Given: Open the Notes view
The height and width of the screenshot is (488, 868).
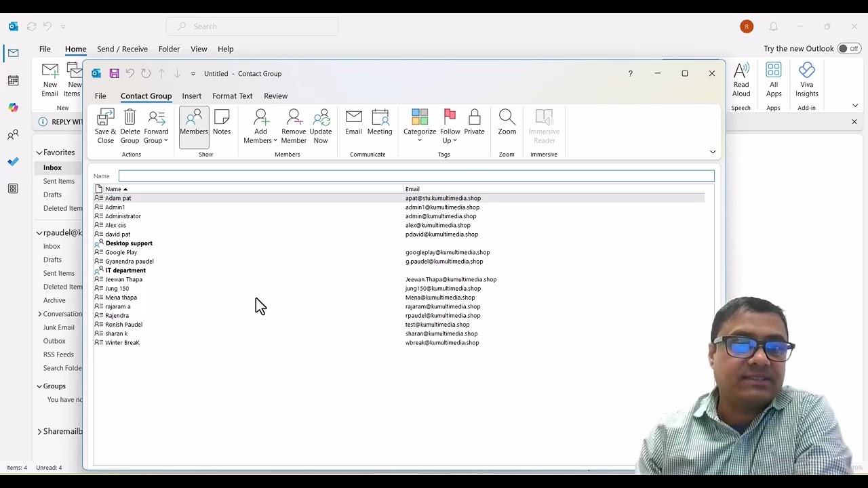Looking at the screenshot, I should (222, 123).
